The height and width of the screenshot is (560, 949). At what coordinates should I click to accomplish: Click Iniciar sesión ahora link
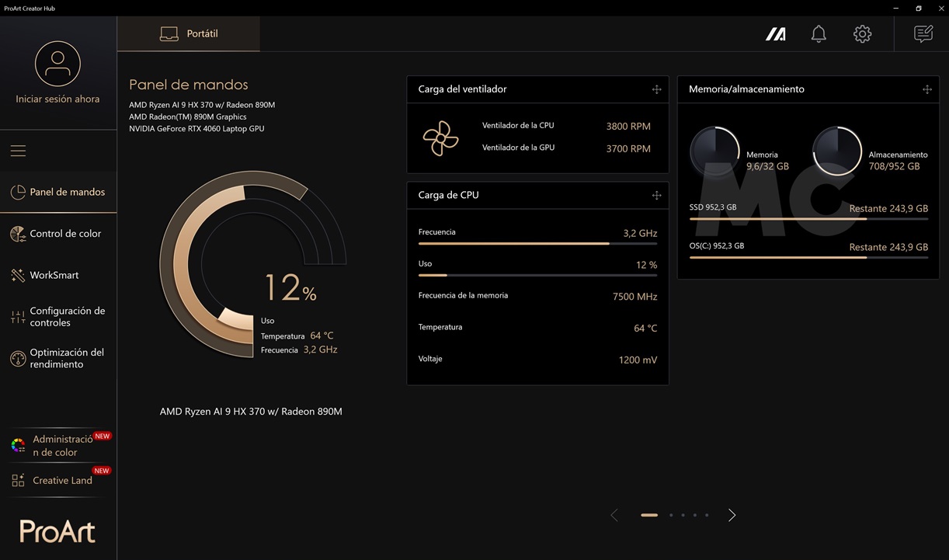[x=57, y=99]
